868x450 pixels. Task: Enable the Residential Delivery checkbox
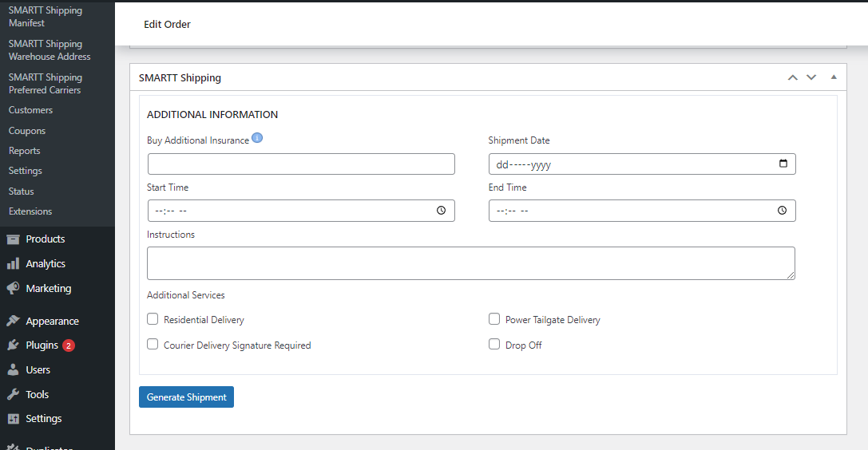click(x=153, y=319)
